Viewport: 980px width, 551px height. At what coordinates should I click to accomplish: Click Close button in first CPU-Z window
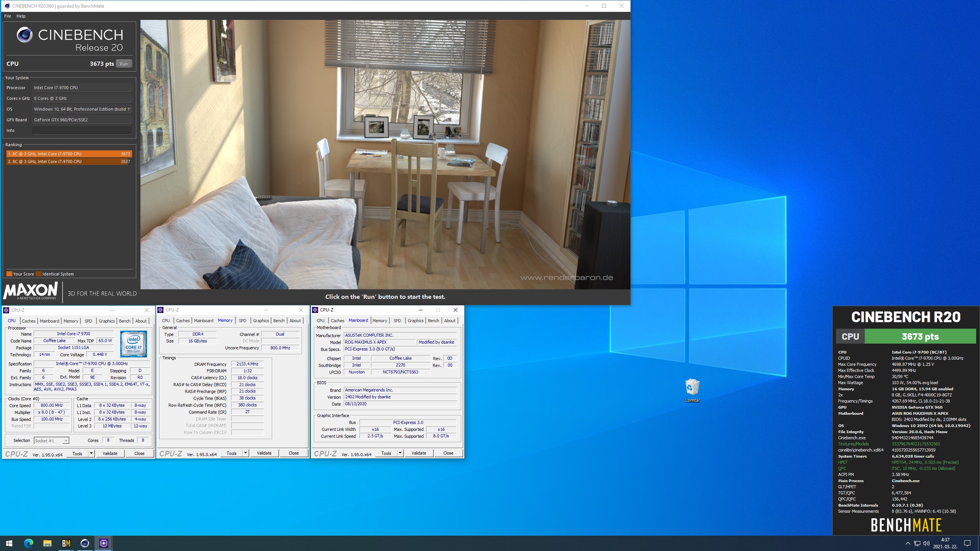coord(139,453)
